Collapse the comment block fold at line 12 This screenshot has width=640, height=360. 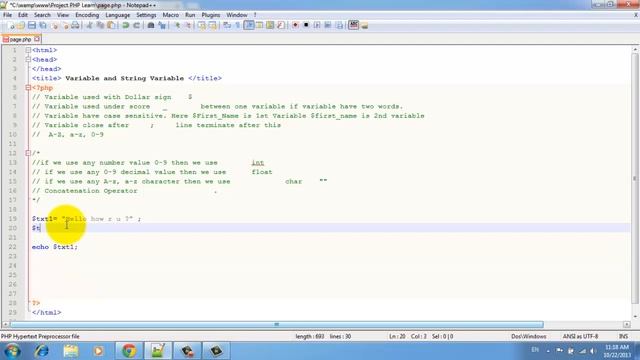click(28, 153)
